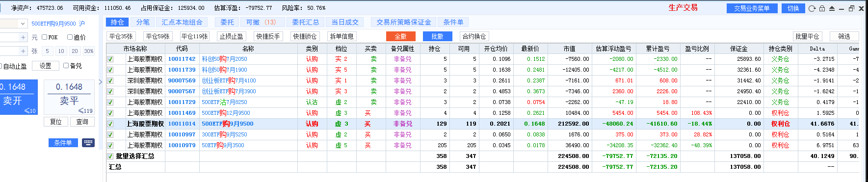Switch to the 分笔 tab
868x182 pixels.
click(x=143, y=22)
